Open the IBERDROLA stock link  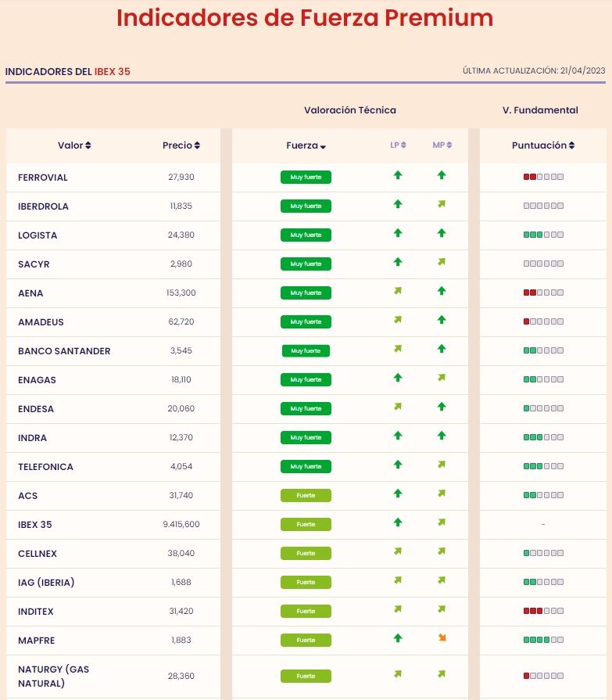tap(43, 206)
